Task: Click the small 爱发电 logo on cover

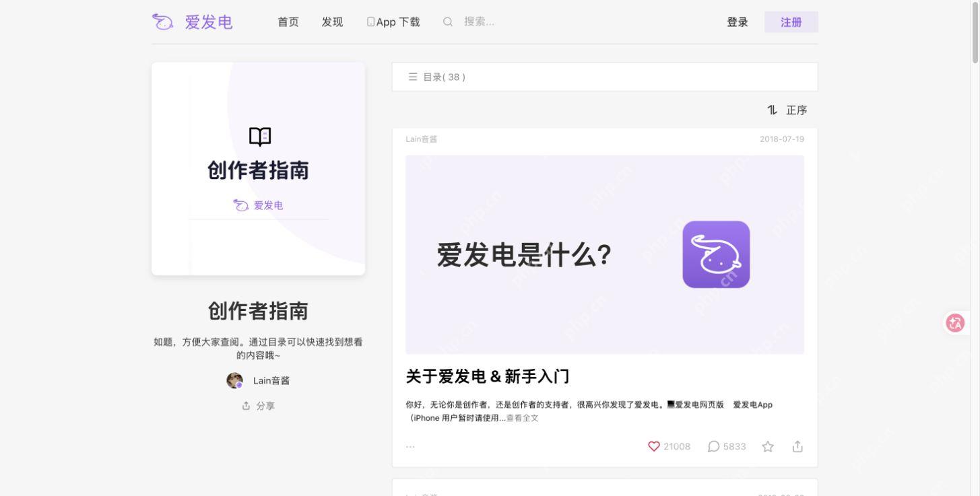Action: tap(258, 205)
